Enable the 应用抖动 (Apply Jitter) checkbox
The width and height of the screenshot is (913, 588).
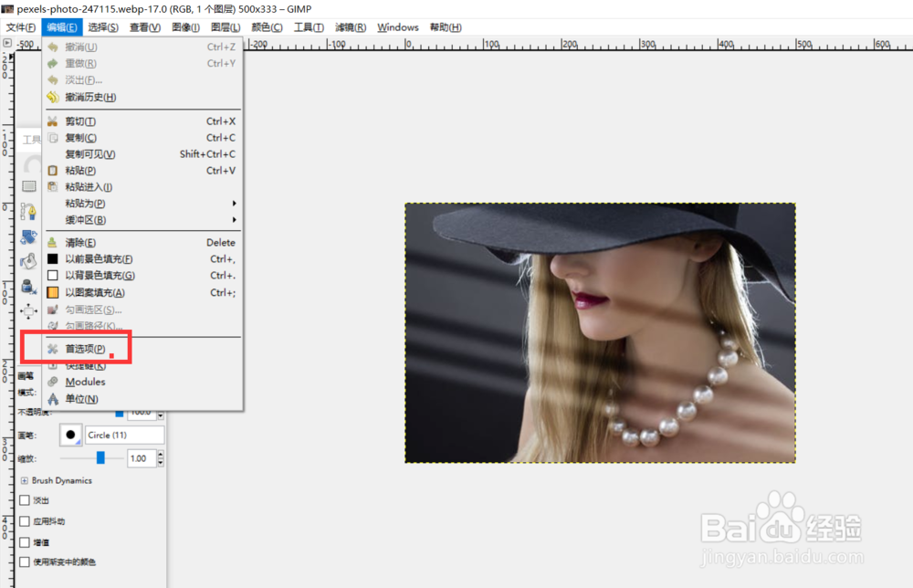[25, 521]
